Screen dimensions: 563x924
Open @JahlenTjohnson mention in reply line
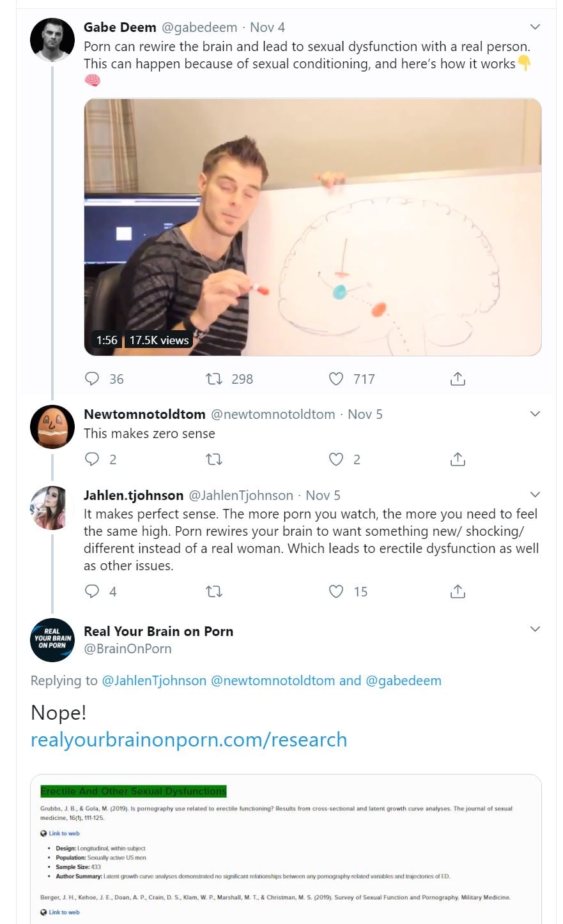click(154, 680)
